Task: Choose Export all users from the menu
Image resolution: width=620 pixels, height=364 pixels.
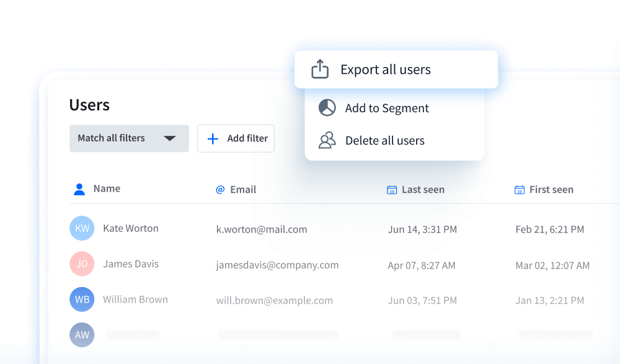Action: coord(385,69)
